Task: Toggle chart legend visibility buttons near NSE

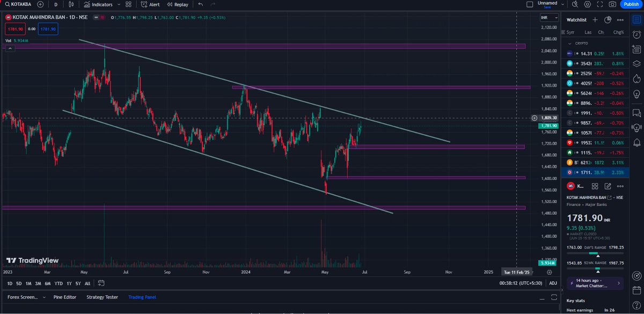Action: (100, 18)
